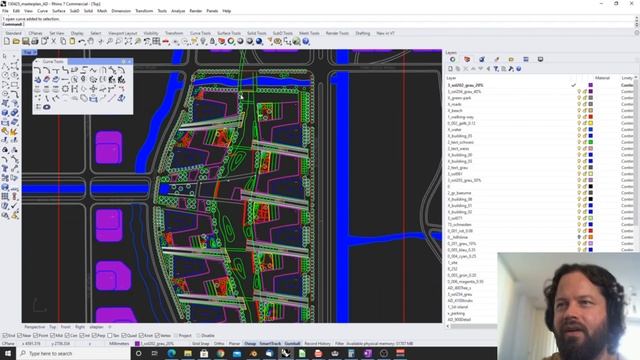Toggle the Point osnap checkbox
The image size is (640, 360).
[x=36, y=336]
